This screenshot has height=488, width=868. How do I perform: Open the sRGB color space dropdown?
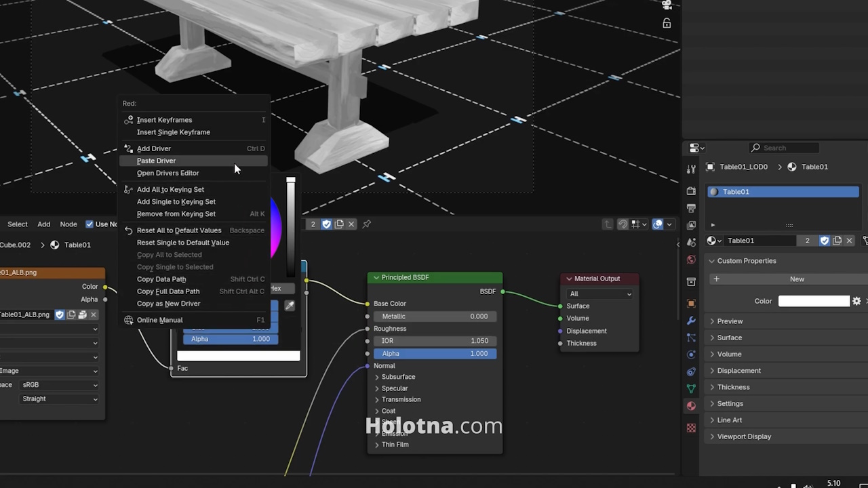tap(59, 384)
